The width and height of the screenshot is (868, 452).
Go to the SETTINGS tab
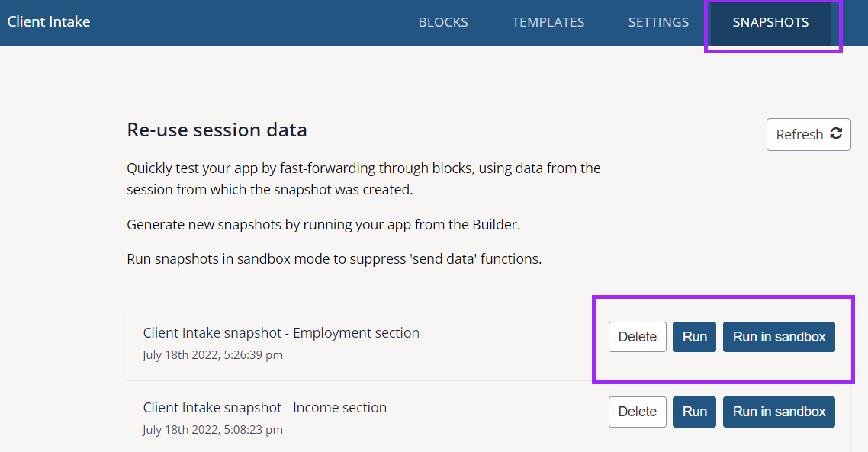click(x=658, y=22)
